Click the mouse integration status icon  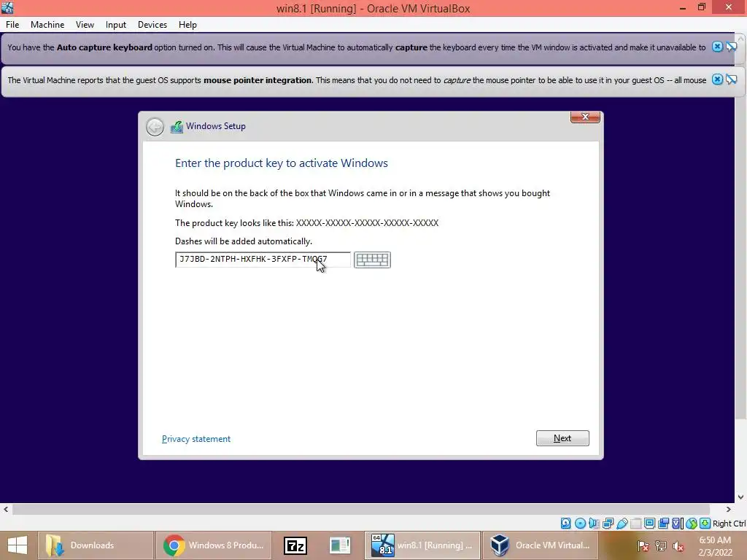tap(692, 524)
